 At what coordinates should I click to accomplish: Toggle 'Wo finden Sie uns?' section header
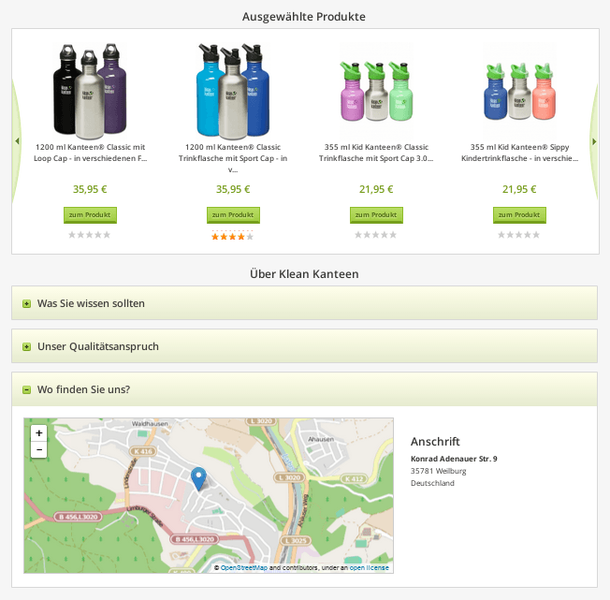[x=305, y=389]
